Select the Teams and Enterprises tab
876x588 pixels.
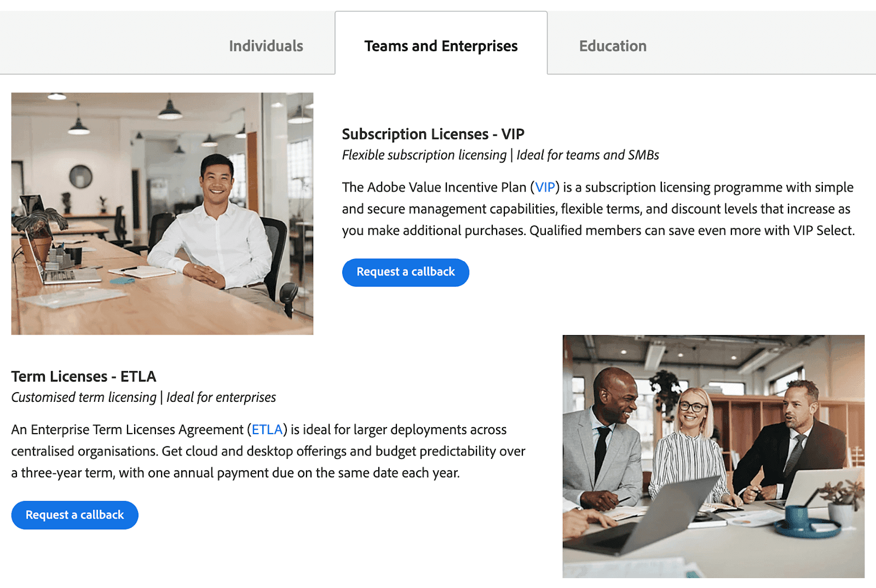pyautogui.click(x=441, y=46)
